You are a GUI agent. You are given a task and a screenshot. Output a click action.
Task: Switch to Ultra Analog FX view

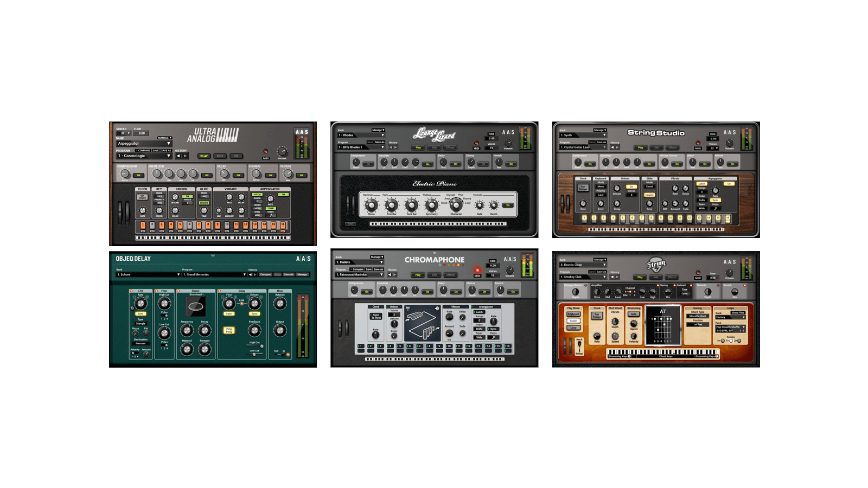click(236, 156)
